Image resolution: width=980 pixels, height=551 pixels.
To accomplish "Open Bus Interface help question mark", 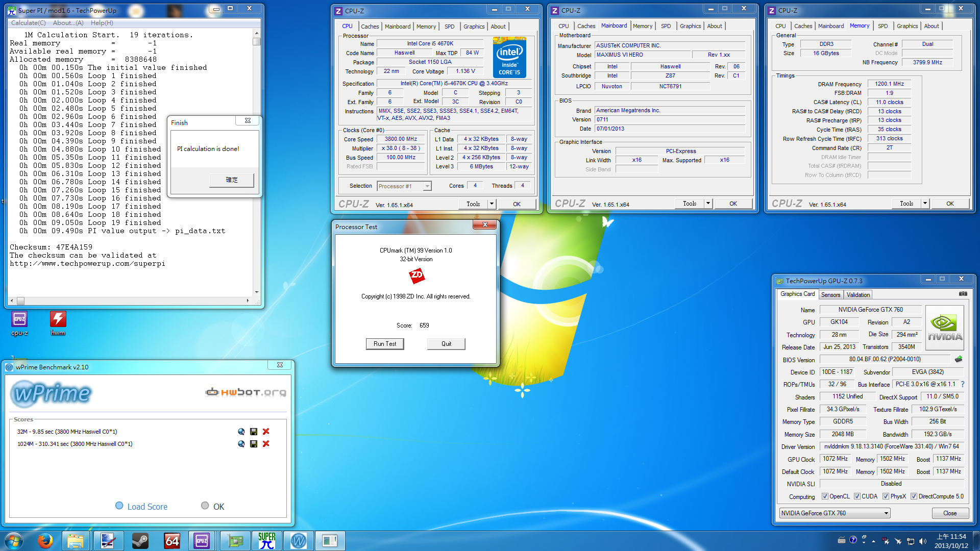I will (963, 384).
